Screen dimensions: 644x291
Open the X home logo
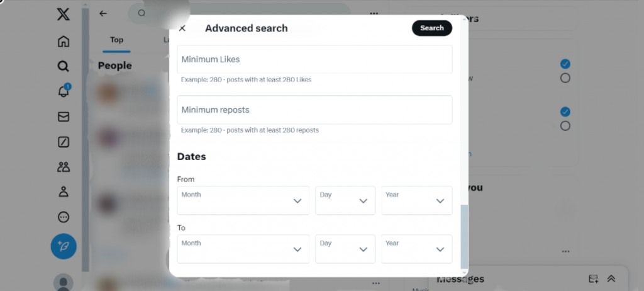tap(63, 14)
